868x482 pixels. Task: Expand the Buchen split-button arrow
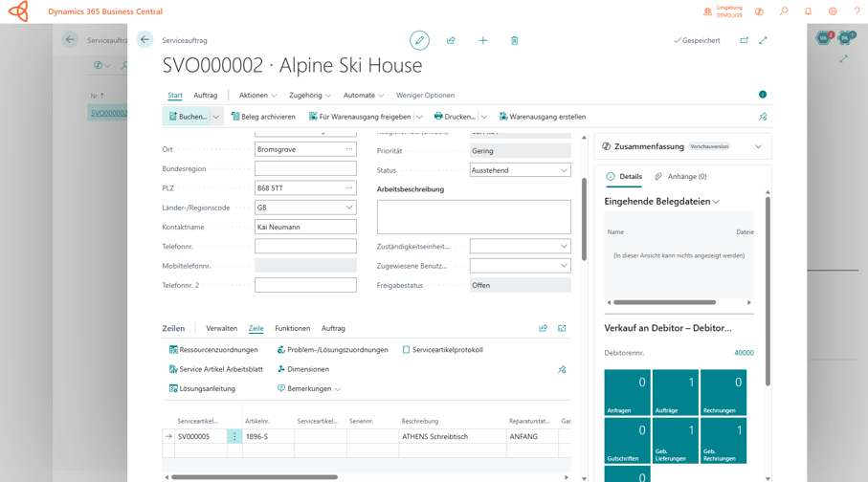pyautogui.click(x=216, y=117)
